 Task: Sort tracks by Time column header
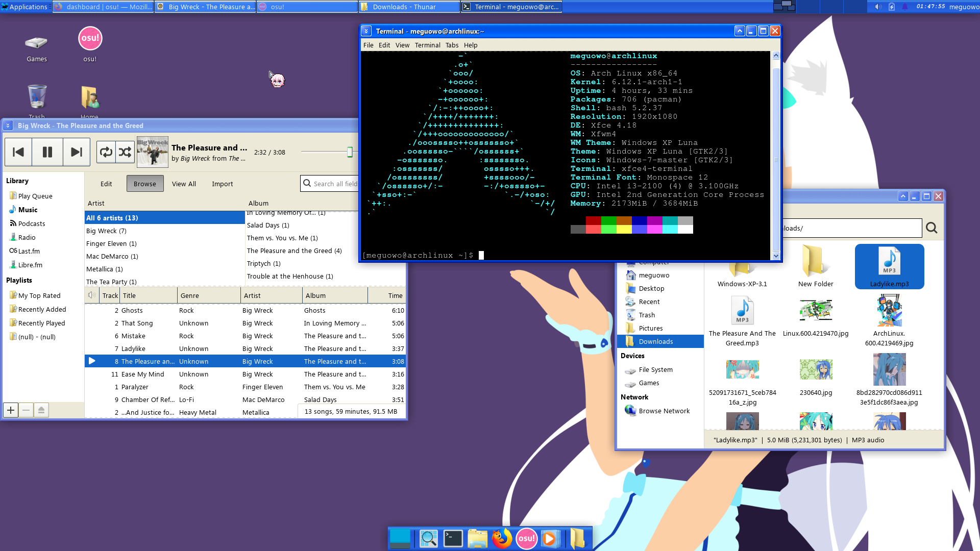click(387, 295)
